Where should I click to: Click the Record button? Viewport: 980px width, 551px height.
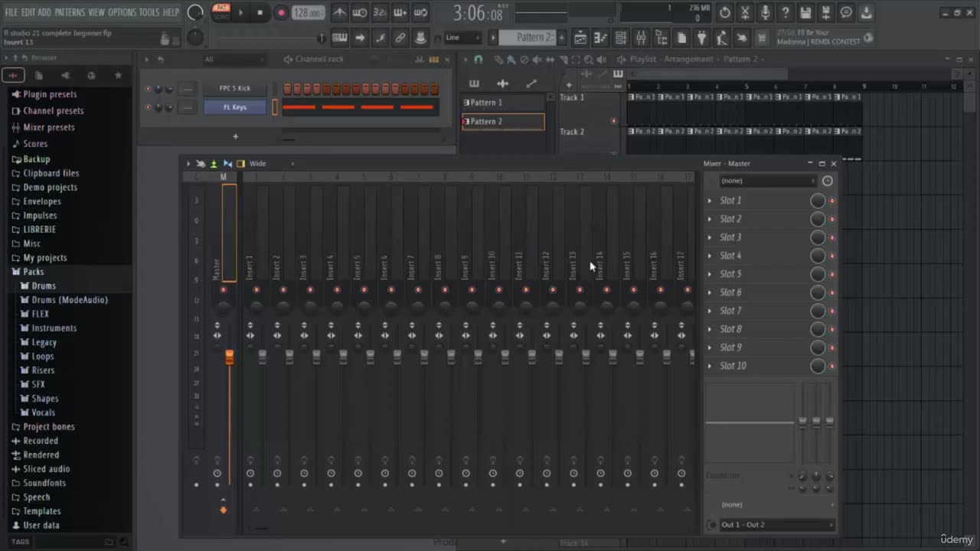pyautogui.click(x=281, y=13)
